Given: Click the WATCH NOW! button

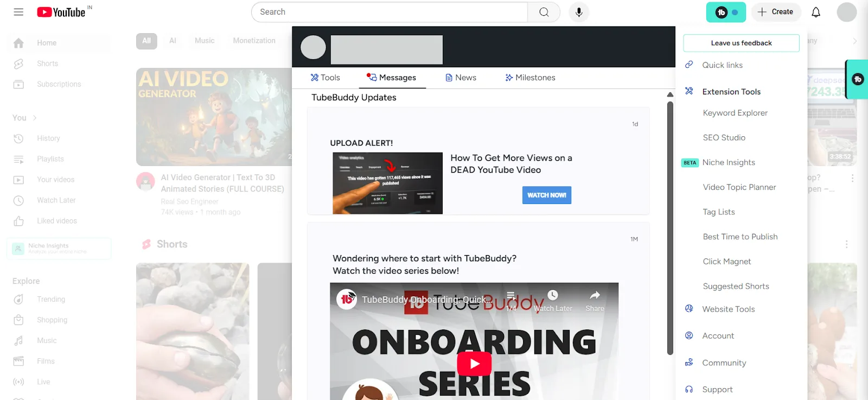Looking at the screenshot, I should coord(547,195).
